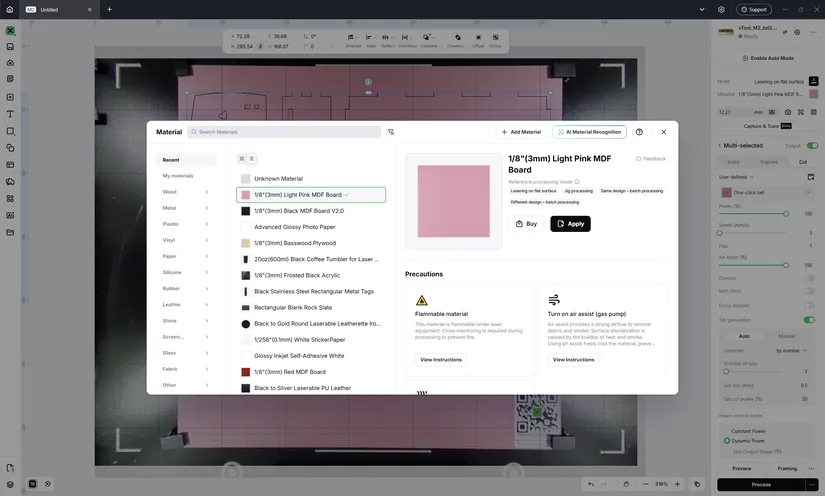The image size is (825, 496).
Task: Click the camera capture icon in right panel
Action: click(x=788, y=112)
